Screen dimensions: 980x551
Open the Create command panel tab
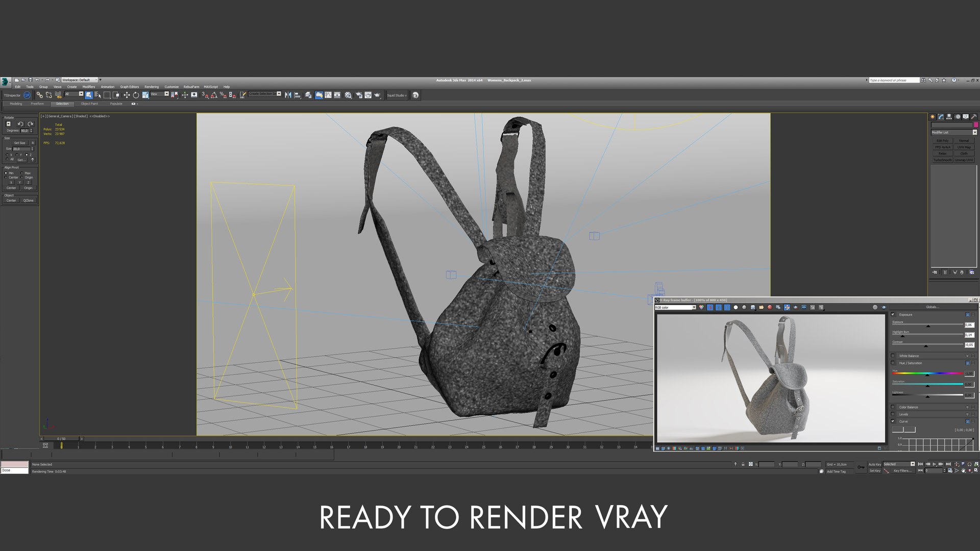(933, 117)
